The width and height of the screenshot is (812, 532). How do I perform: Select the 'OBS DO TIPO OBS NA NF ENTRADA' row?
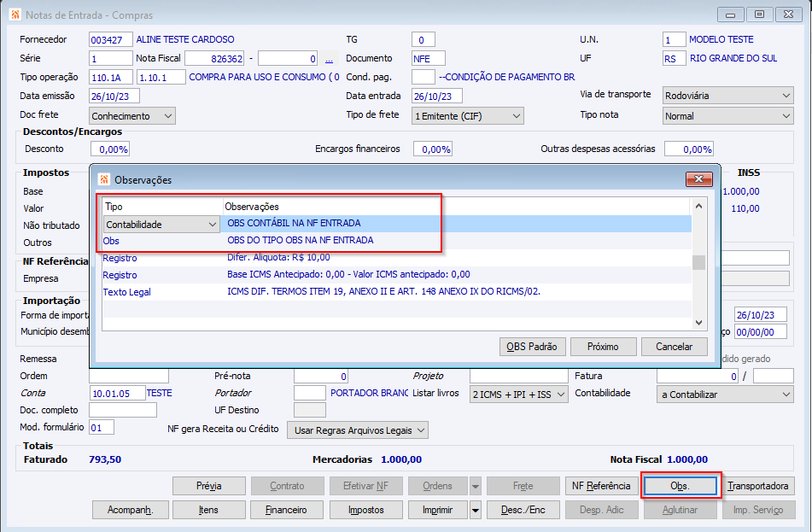pos(397,240)
